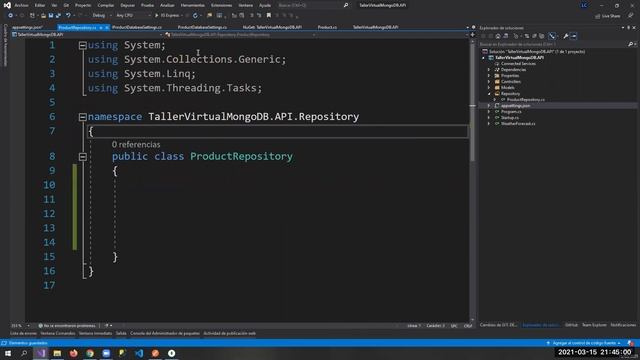The height and width of the screenshot is (360, 640).
Task: Open the Herramientas menu
Action: pos(192,5)
